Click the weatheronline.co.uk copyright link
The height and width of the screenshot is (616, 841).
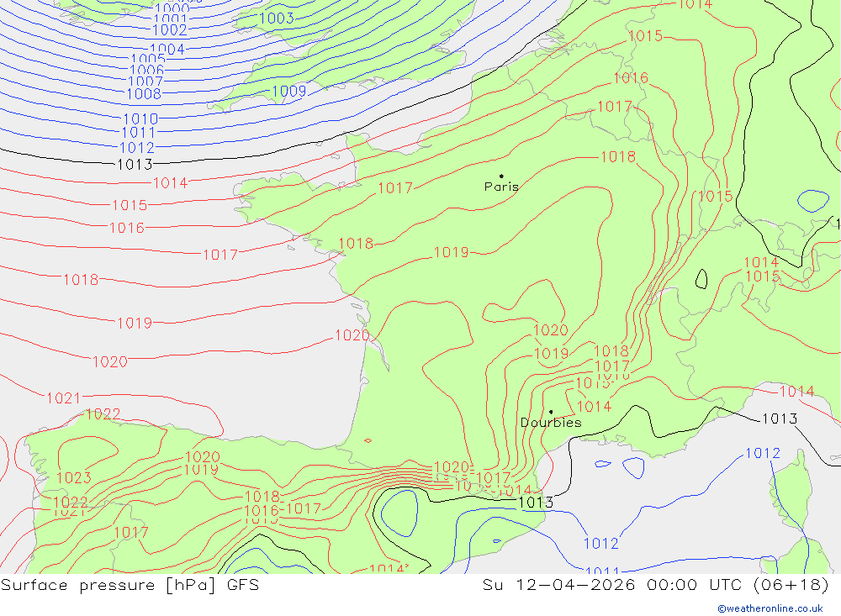[770, 608]
